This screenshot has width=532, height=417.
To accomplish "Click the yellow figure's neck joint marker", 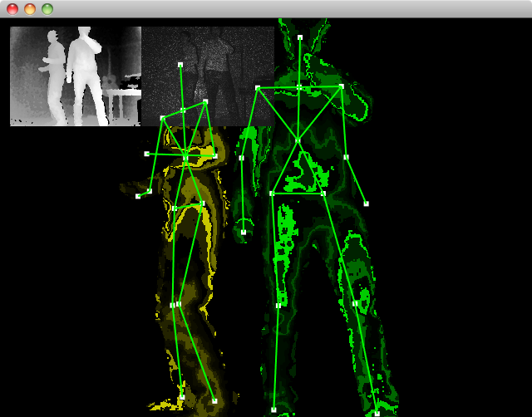I will pos(183,110).
